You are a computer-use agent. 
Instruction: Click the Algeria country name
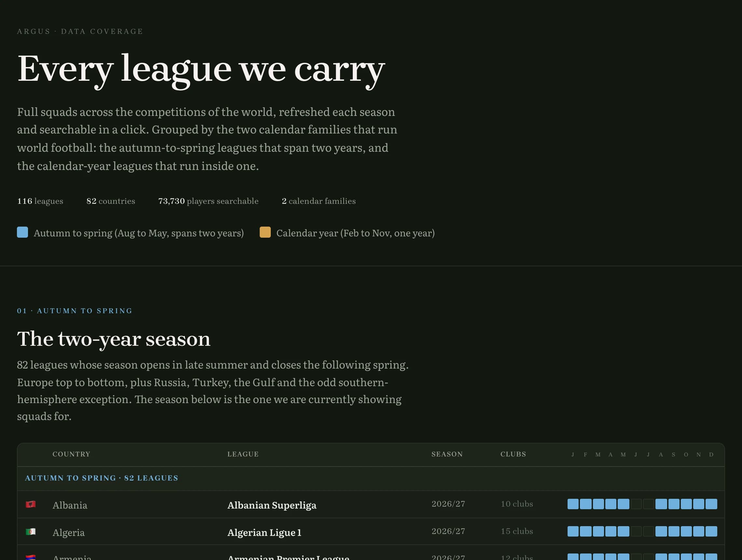pyautogui.click(x=68, y=532)
